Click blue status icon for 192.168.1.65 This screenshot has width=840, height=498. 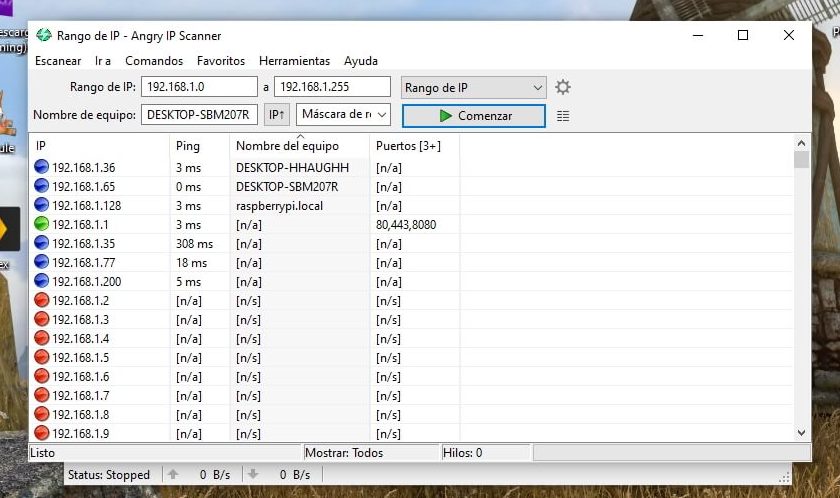(41, 186)
